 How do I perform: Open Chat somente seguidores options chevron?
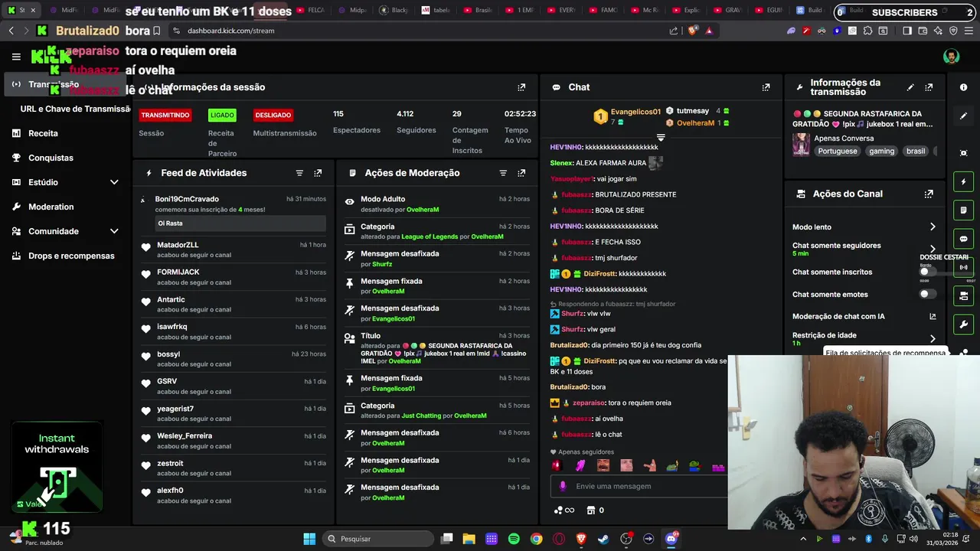pos(933,249)
